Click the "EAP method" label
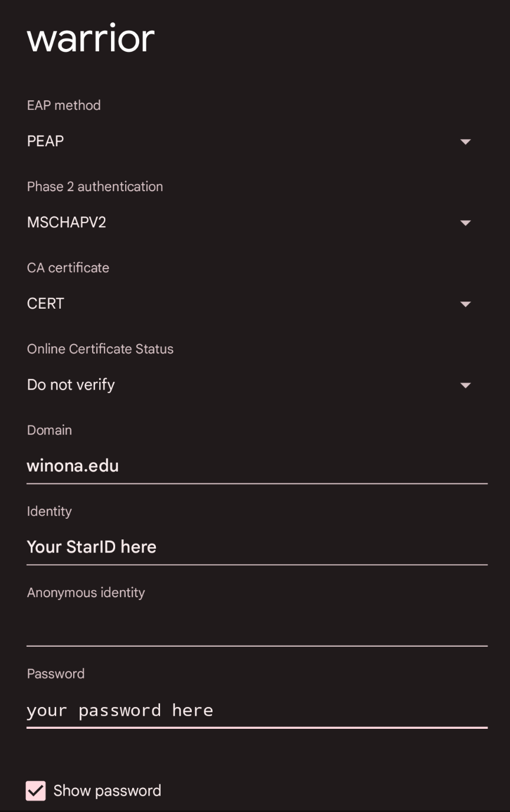 pyautogui.click(x=64, y=105)
